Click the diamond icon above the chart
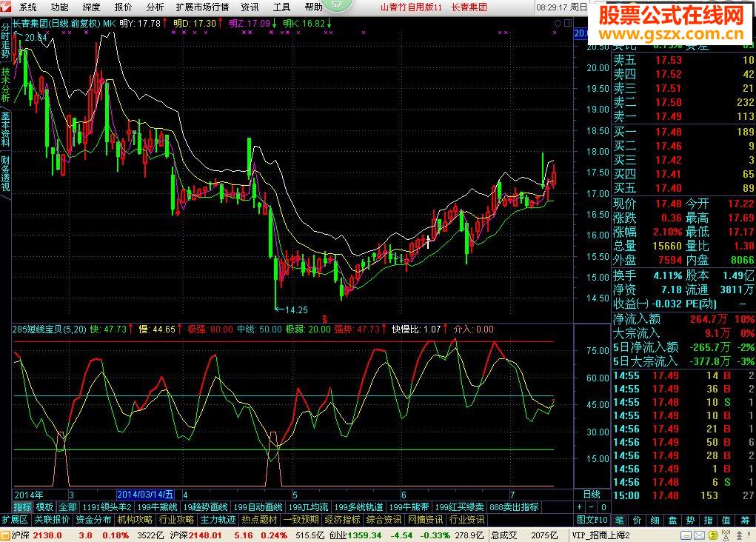 point(558,23)
